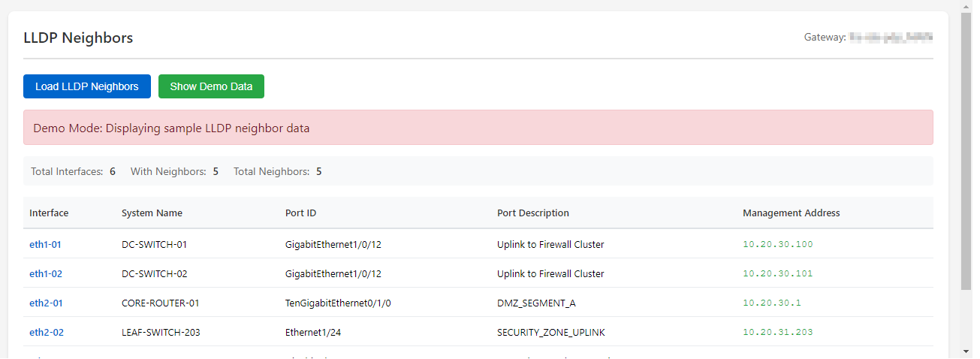
Task: Open the eth1-02 interface link
Action: pyautogui.click(x=46, y=273)
